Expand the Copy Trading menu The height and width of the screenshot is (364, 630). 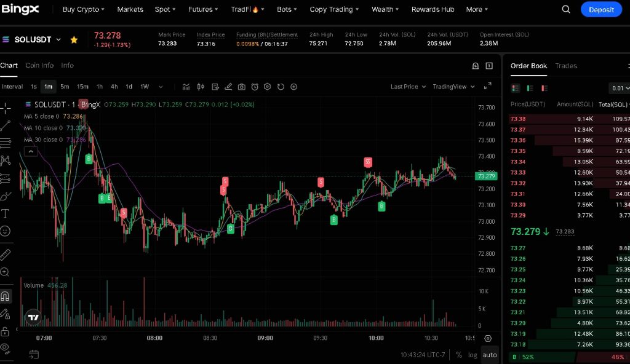[x=334, y=9]
